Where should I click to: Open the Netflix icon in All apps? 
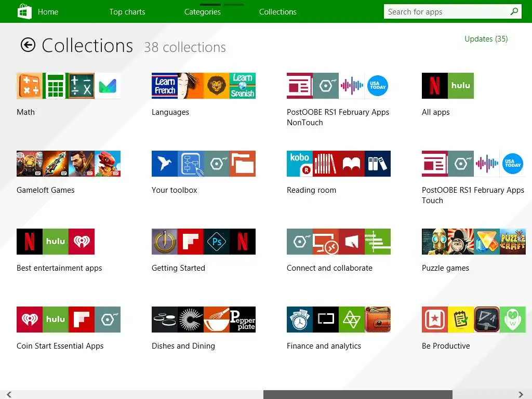(435, 86)
